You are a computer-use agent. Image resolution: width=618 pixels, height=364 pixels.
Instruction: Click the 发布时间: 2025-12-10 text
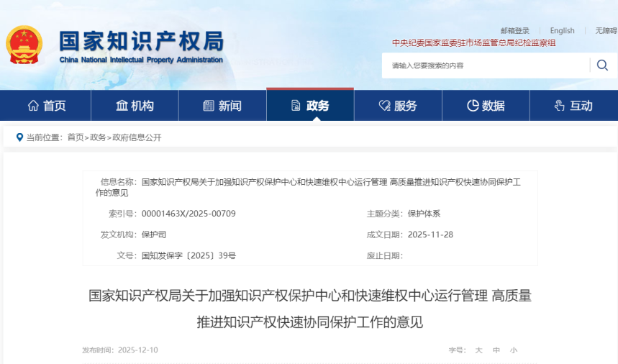click(x=120, y=350)
